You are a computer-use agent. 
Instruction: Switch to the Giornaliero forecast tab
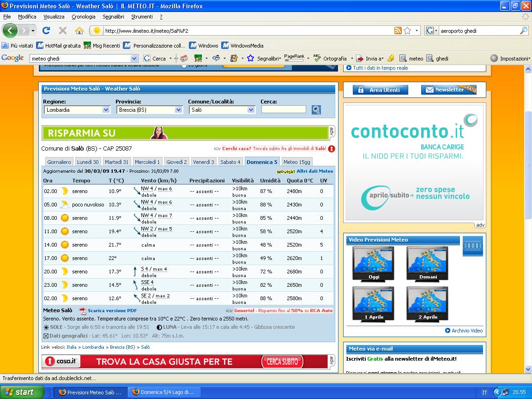(x=59, y=162)
